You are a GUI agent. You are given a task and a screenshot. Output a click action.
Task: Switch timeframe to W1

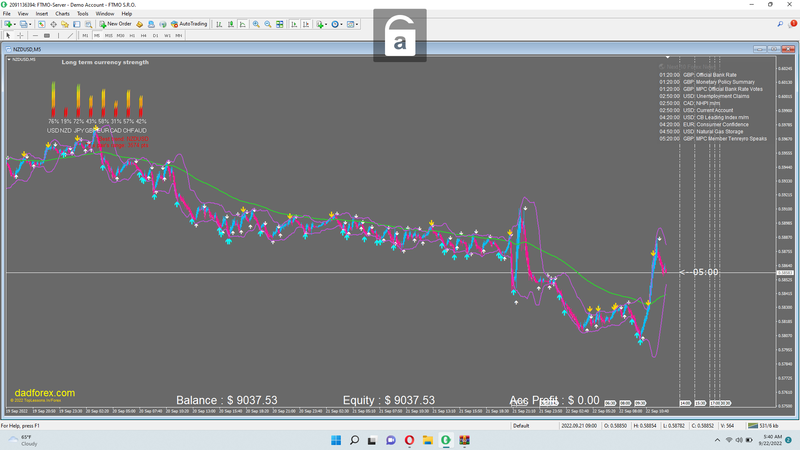pyautogui.click(x=167, y=36)
